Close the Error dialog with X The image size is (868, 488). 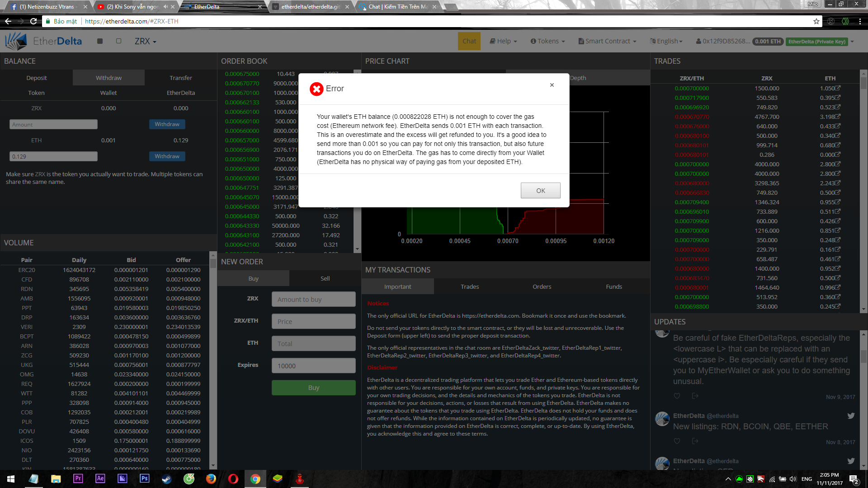[552, 85]
